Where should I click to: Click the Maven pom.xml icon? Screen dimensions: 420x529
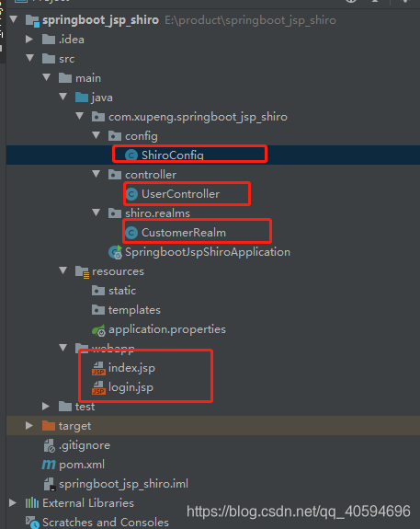coord(49,465)
